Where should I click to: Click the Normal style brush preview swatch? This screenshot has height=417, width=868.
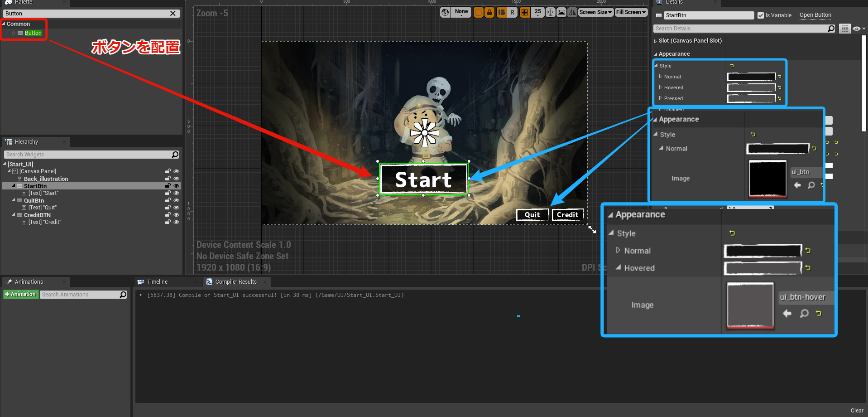pos(751,77)
